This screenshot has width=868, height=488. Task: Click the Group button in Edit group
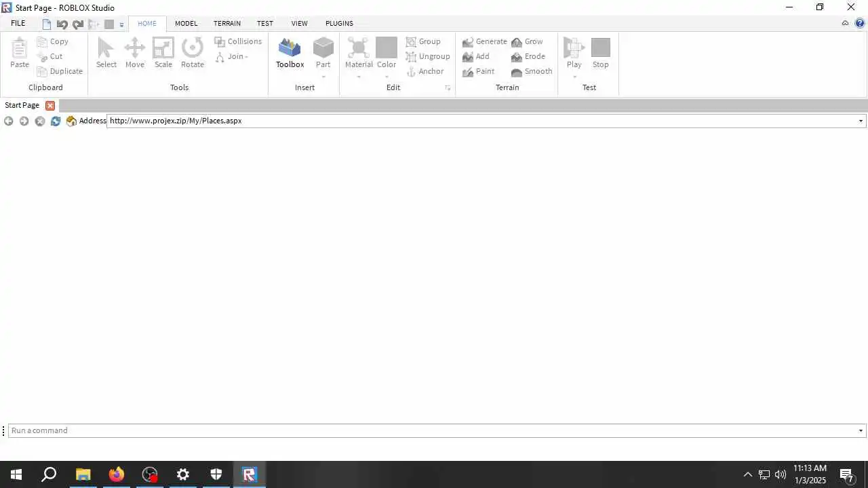click(x=424, y=41)
